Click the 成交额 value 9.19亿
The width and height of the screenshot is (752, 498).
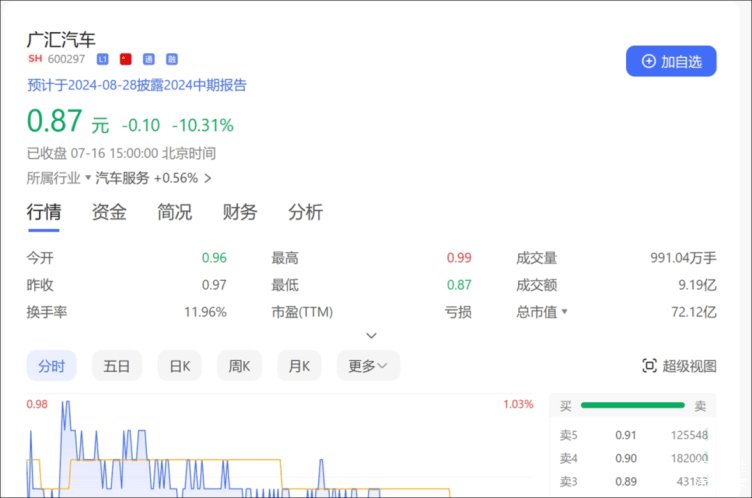pyautogui.click(x=697, y=285)
